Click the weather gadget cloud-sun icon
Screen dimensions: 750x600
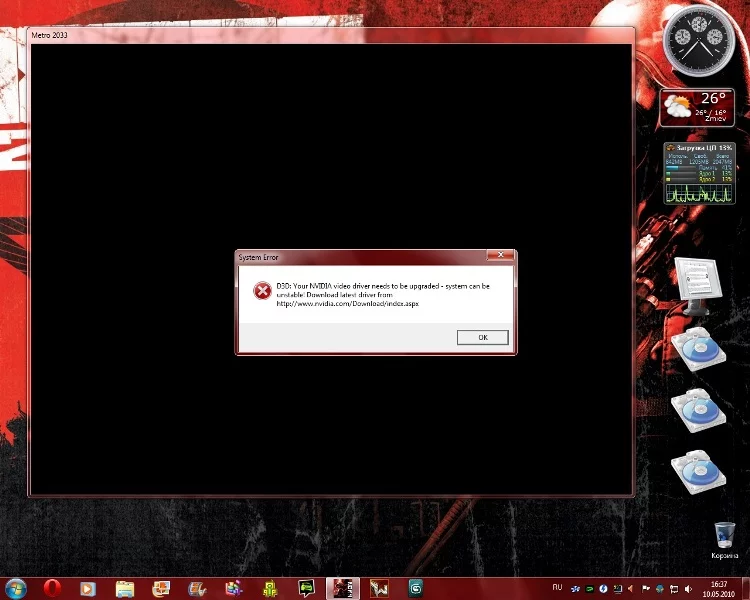click(677, 106)
